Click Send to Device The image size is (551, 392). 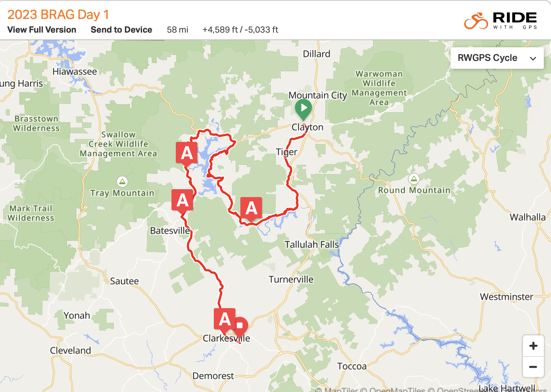[x=121, y=30]
